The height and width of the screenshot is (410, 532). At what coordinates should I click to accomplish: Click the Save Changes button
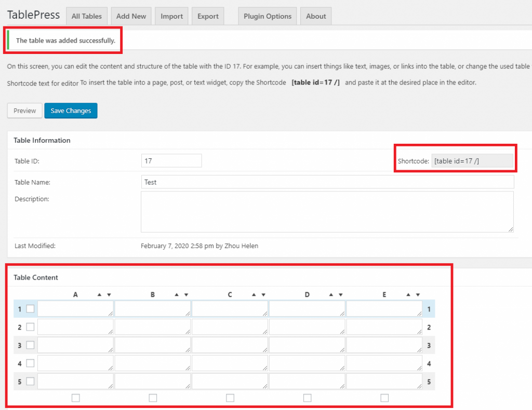[71, 111]
